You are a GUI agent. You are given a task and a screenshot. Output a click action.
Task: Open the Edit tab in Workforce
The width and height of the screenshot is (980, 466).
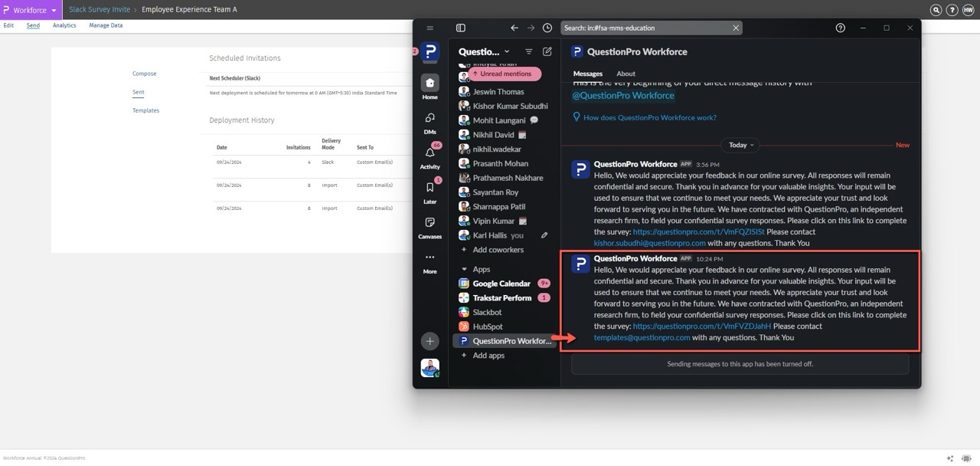(x=8, y=25)
